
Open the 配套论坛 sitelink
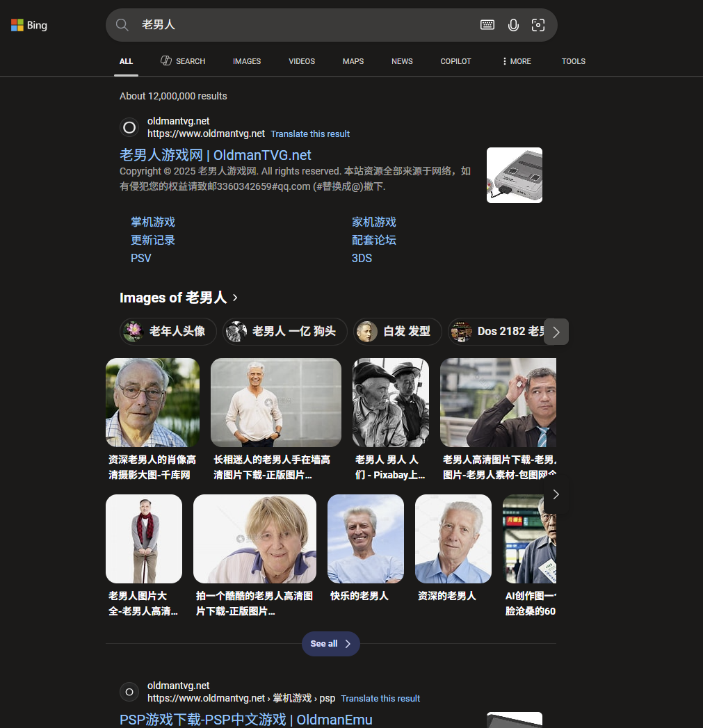(374, 240)
